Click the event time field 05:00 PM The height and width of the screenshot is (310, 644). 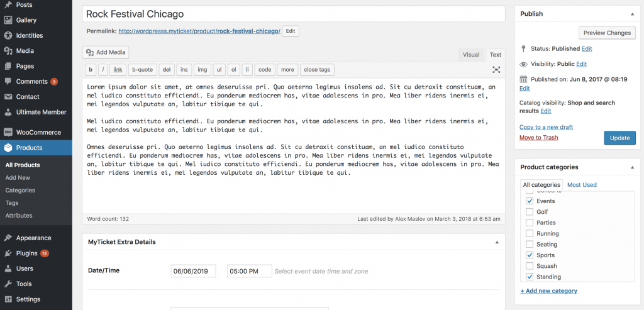[250, 271]
